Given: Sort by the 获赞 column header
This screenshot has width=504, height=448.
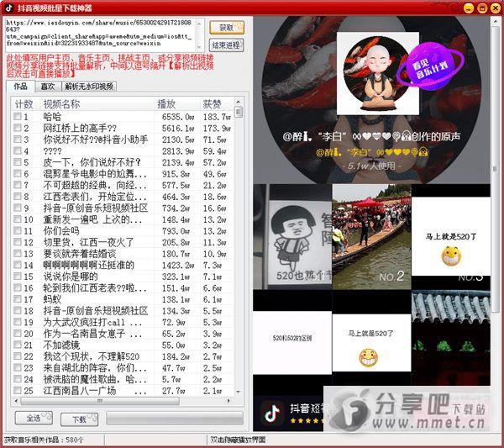Looking at the screenshot, I should pyautogui.click(x=217, y=104).
